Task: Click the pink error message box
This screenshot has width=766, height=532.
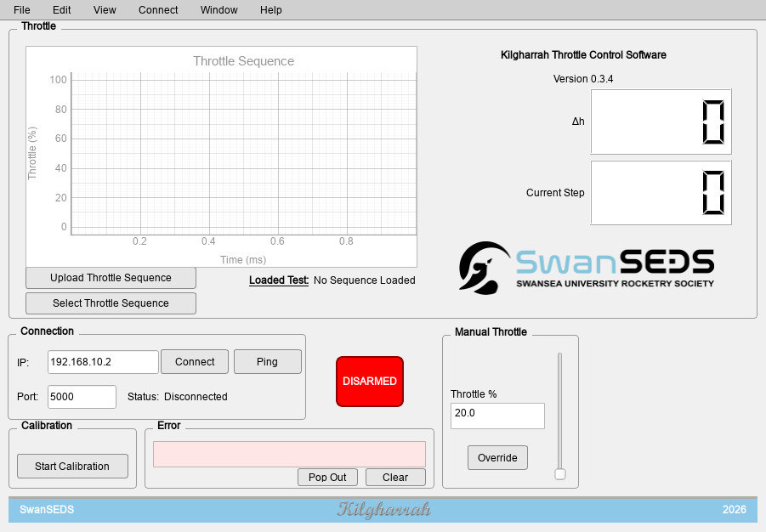Action: click(x=289, y=455)
